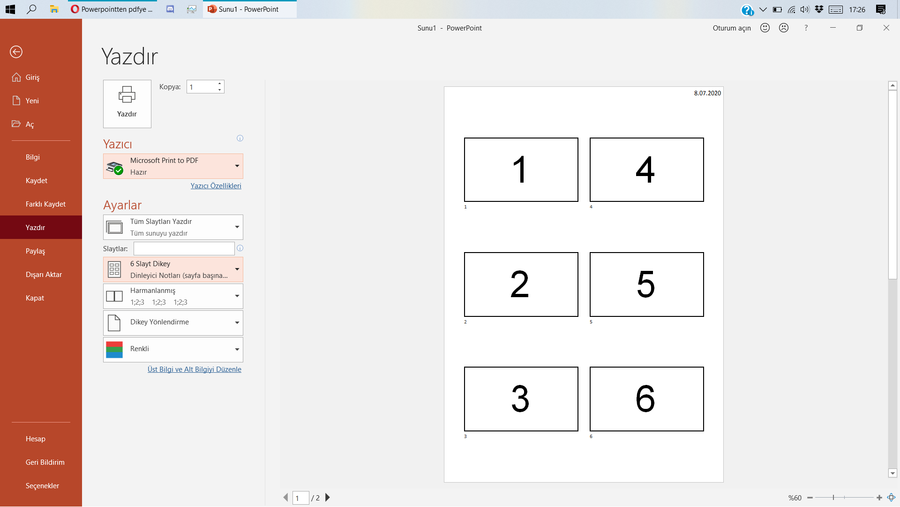
Task: Switch to Opera Powerpointten pdfye taskbar window
Action: [112, 9]
